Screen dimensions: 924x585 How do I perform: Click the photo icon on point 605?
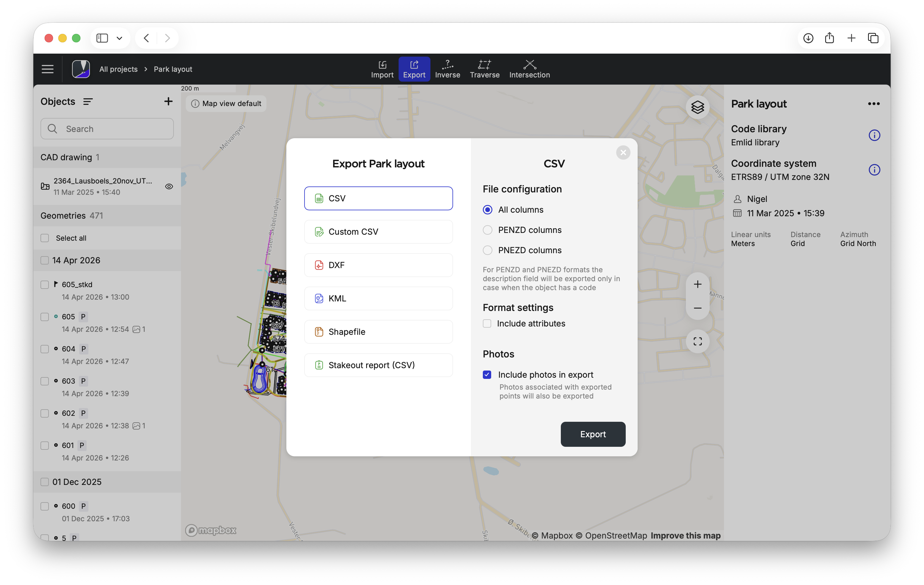136,329
